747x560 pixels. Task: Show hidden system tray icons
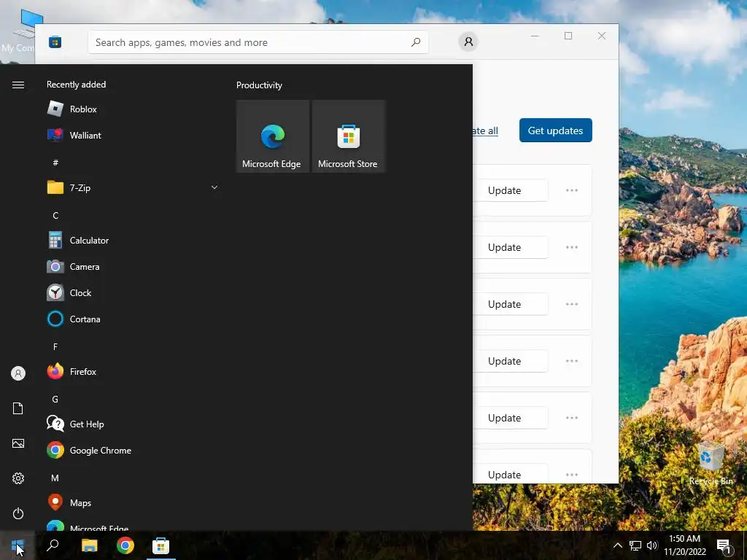point(617,545)
